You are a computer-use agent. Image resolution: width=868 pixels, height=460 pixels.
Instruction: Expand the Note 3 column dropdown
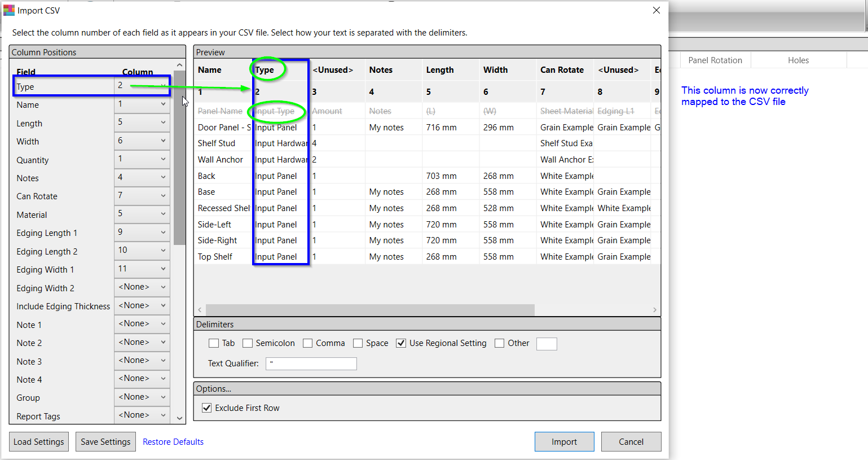click(142, 360)
